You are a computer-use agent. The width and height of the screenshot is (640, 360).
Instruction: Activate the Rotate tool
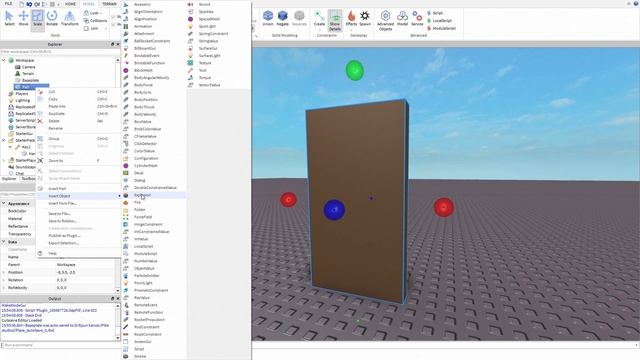click(x=52, y=18)
